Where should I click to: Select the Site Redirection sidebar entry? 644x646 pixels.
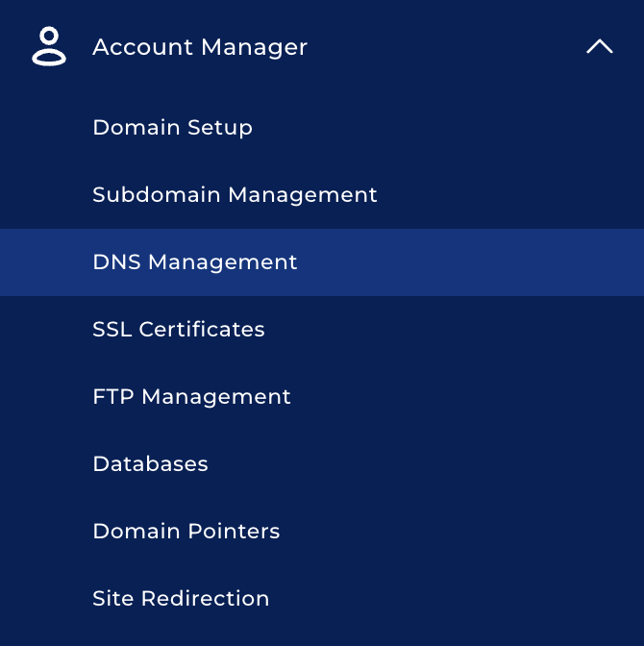[x=181, y=598]
